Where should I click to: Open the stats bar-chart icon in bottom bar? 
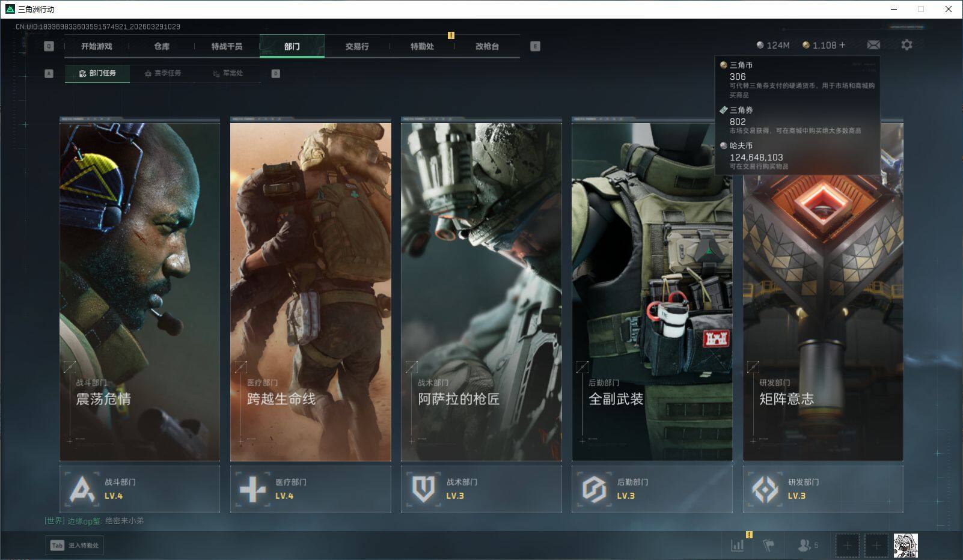coord(737,545)
